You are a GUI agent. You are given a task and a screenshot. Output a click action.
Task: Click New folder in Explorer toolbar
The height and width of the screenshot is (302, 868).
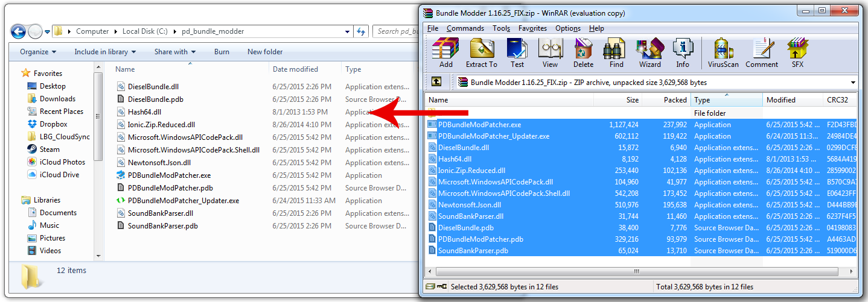pyautogui.click(x=265, y=52)
